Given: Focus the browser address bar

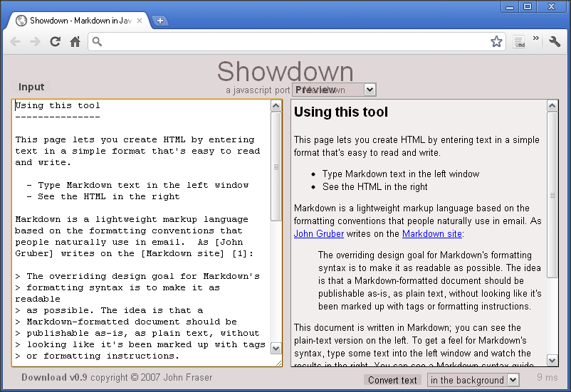Looking at the screenshot, I should click(296, 41).
